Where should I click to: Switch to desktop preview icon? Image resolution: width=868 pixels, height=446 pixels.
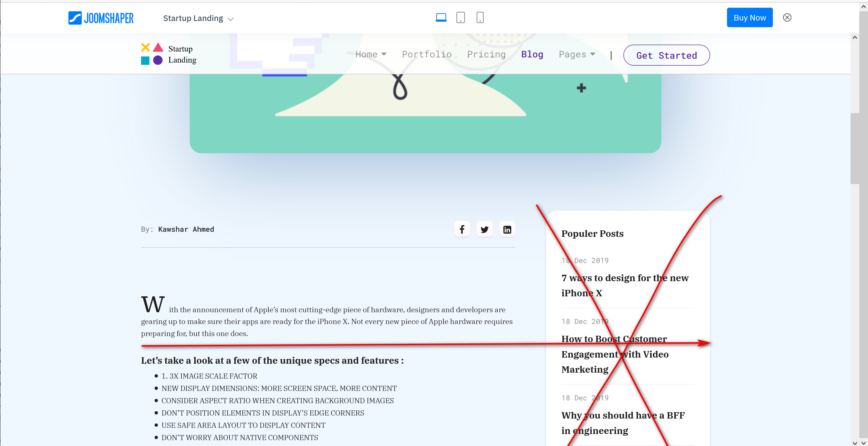tap(441, 17)
